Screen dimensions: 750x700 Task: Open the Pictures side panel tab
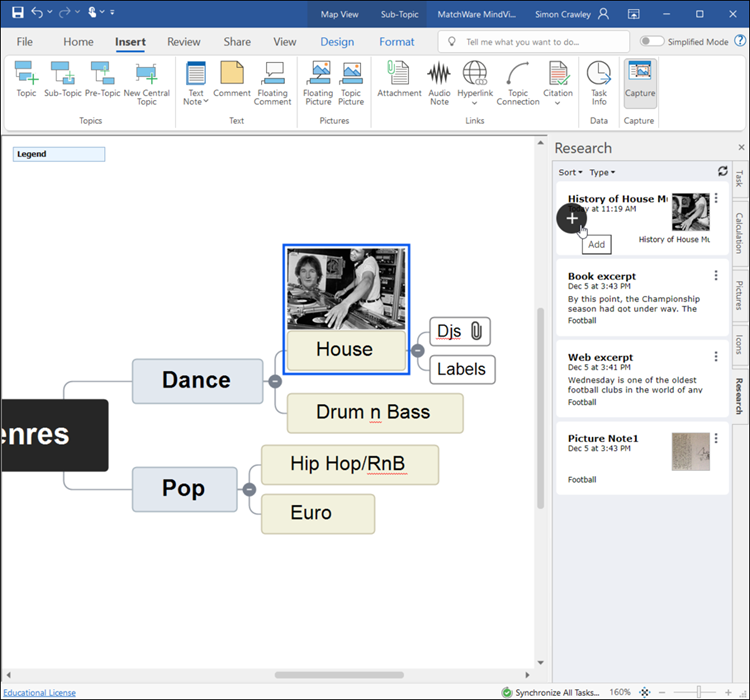click(x=739, y=295)
